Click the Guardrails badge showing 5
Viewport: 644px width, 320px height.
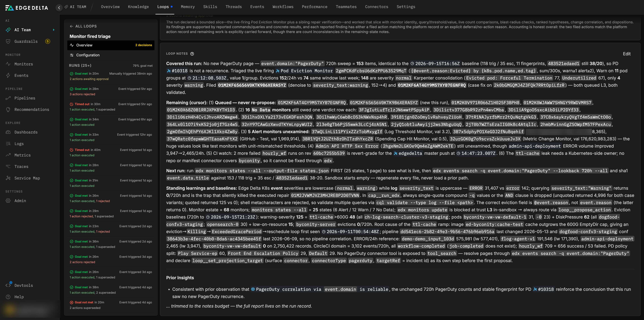pos(47,41)
